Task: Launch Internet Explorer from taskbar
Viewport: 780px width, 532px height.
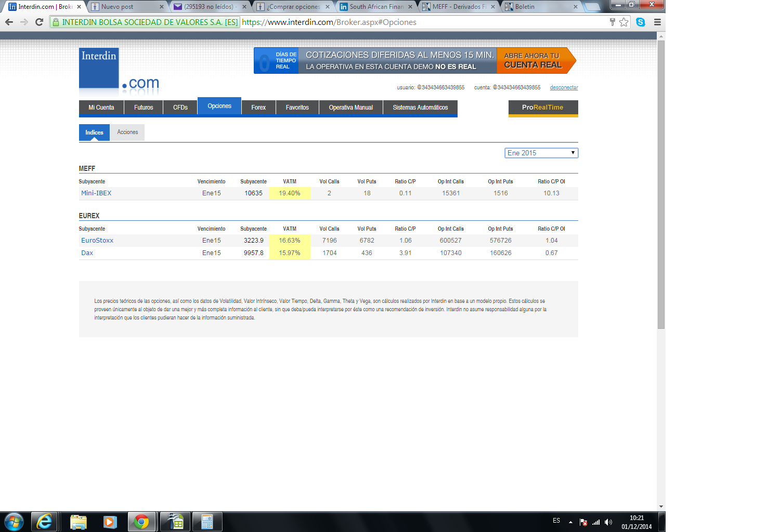Action: [x=44, y=522]
